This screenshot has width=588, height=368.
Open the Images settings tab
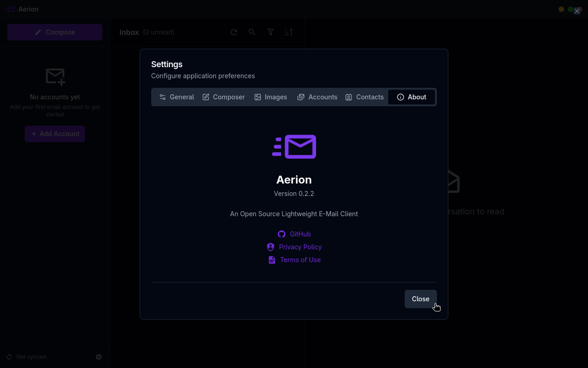271,97
